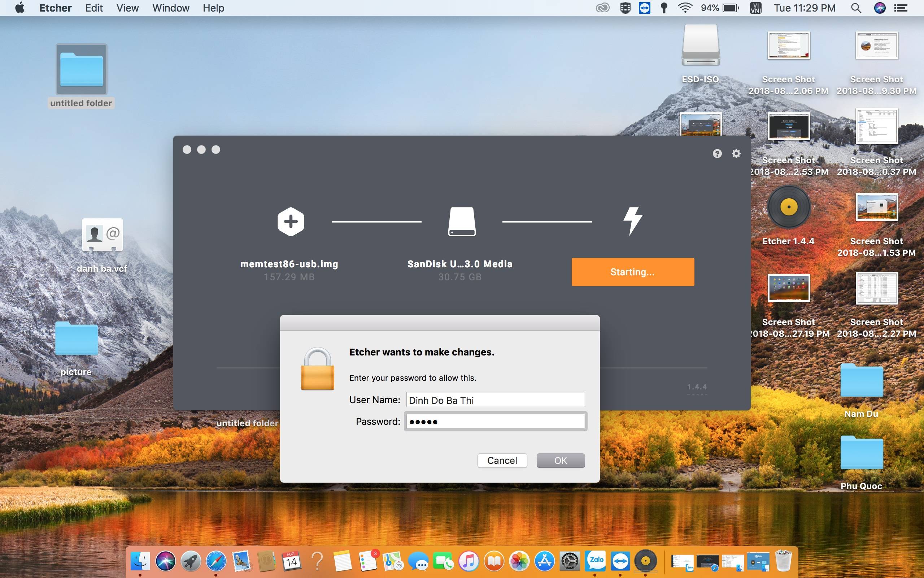Click the memtest86-usb.img file name

pyautogui.click(x=289, y=264)
